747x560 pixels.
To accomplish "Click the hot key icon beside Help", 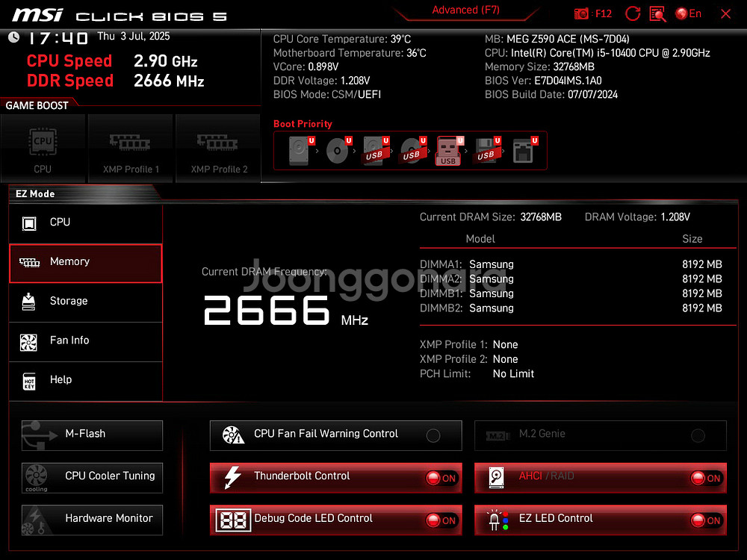I will pos(29,382).
